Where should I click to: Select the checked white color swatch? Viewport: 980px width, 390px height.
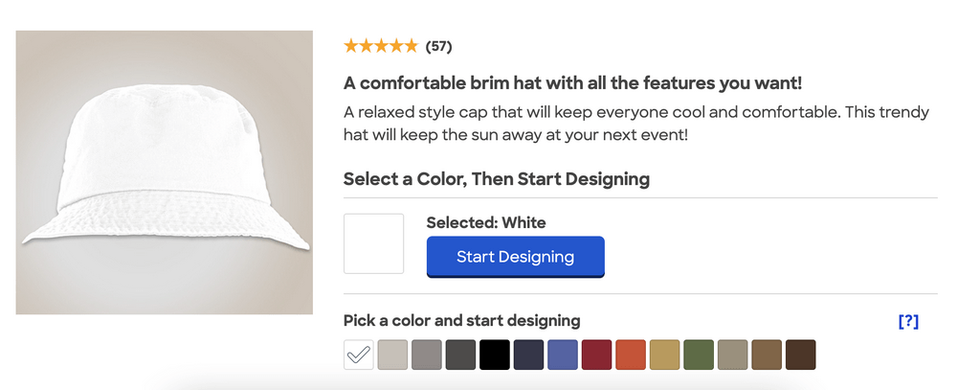359,355
